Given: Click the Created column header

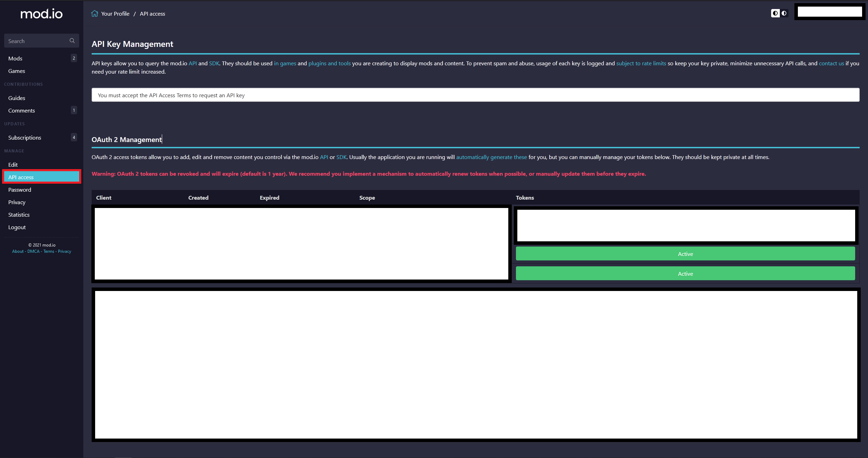Looking at the screenshot, I should pos(198,198).
